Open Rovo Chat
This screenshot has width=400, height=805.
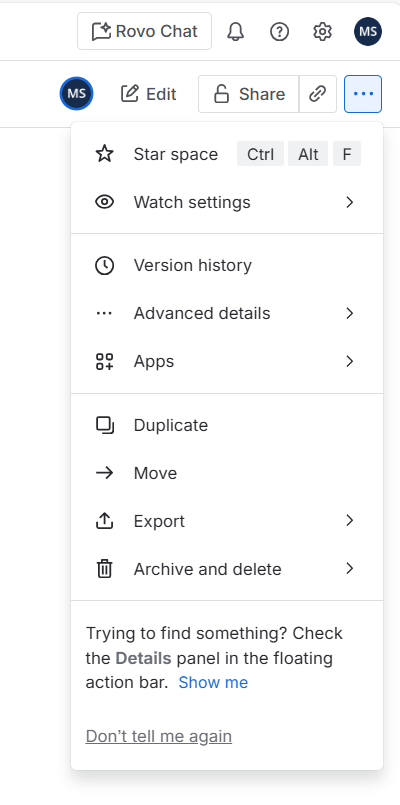pos(144,31)
